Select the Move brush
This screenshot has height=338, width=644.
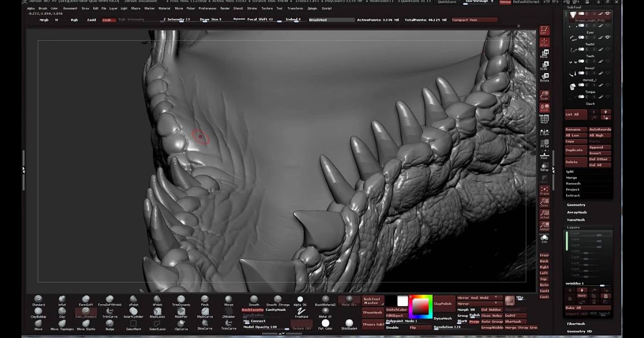38,325
